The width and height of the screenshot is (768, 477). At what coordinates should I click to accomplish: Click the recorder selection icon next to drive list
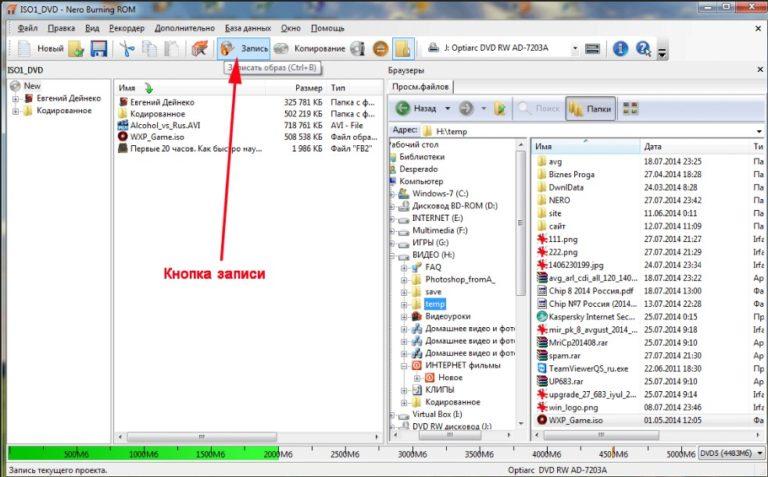pos(592,48)
